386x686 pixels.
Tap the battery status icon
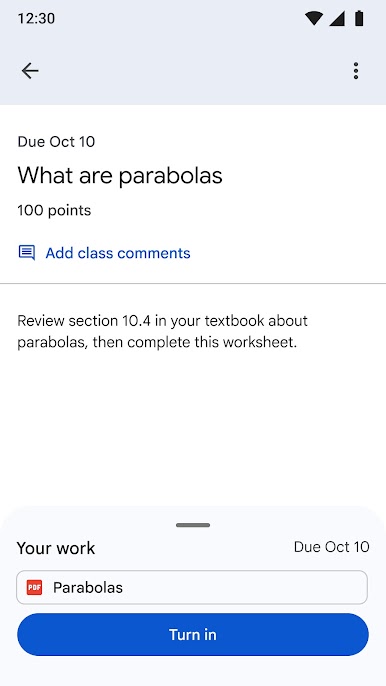359,18
